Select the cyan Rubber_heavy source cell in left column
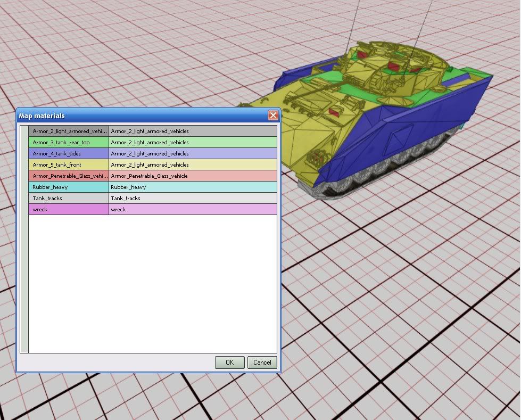 pyautogui.click(x=69, y=187)
